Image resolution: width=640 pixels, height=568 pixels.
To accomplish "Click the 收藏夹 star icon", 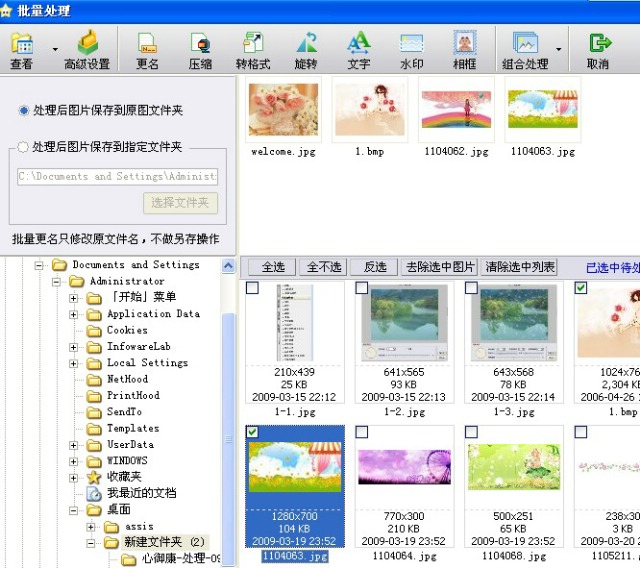I will 94,477.
